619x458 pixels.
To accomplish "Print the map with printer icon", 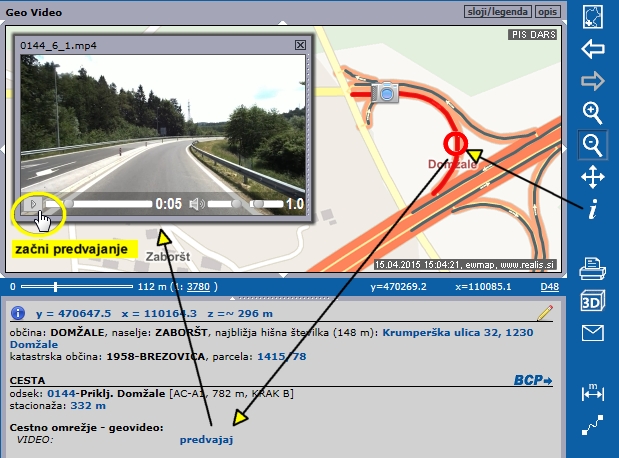I will pos(594,268).
